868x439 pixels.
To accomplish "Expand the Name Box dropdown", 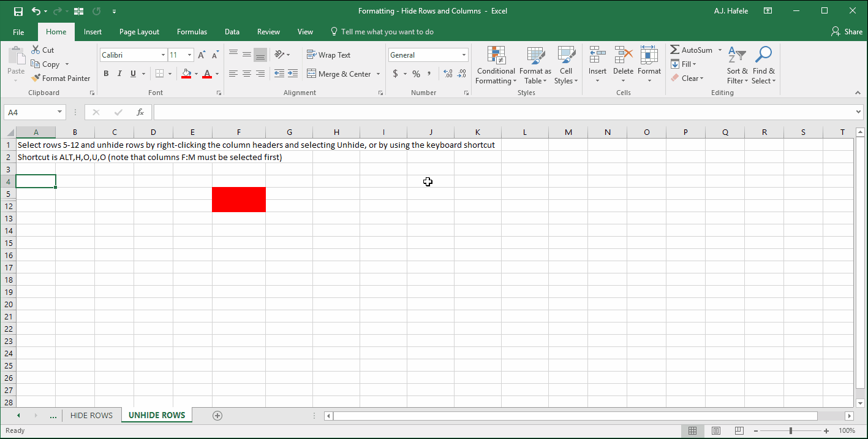I will (x=59, y=113).
